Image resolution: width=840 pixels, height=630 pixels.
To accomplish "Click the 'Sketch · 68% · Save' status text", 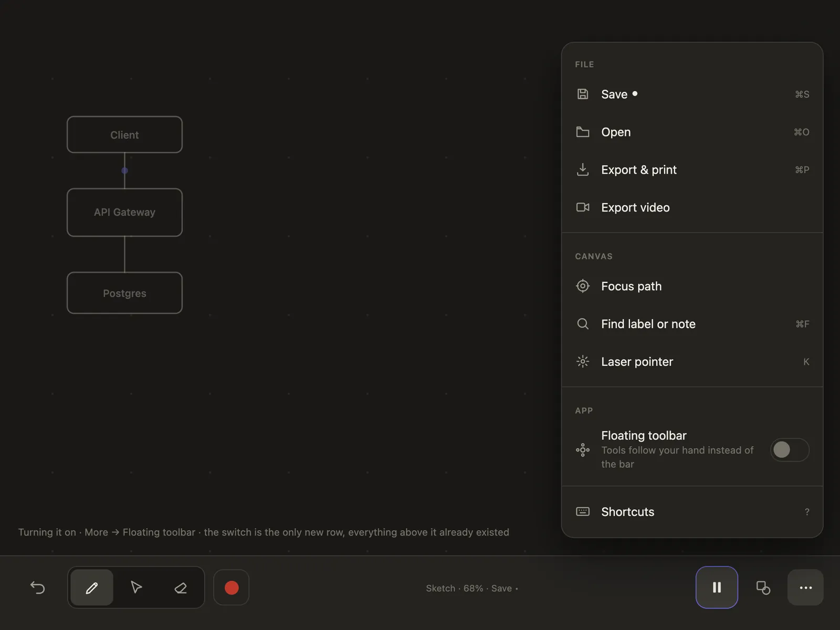I will click(472, 589).
